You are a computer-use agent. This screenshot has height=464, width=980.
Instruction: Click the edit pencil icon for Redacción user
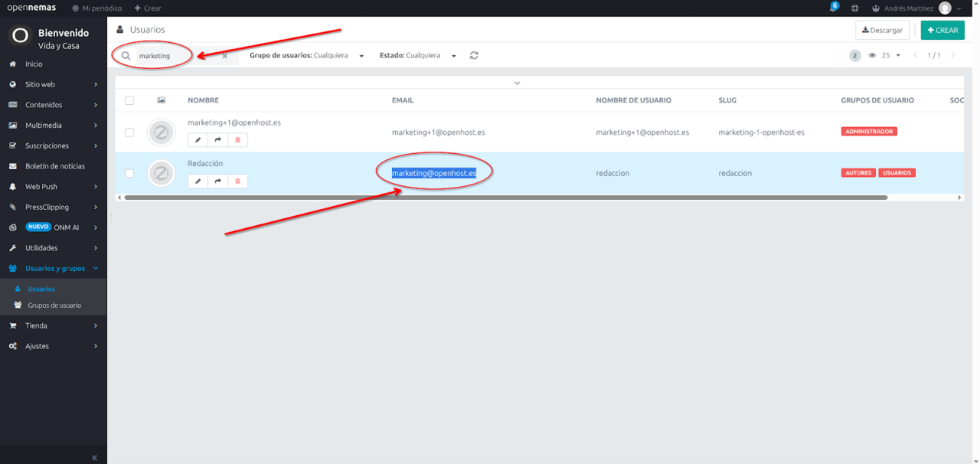pos(198,181)
